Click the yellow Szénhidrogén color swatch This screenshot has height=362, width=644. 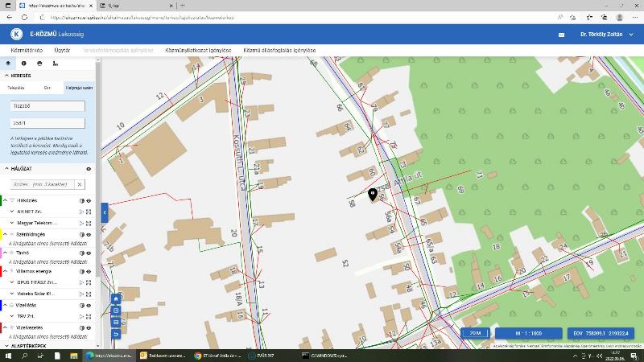point(1,235)
